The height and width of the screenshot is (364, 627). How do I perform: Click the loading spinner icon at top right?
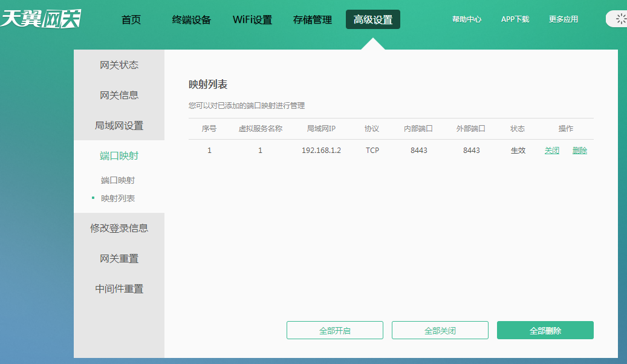620,19
